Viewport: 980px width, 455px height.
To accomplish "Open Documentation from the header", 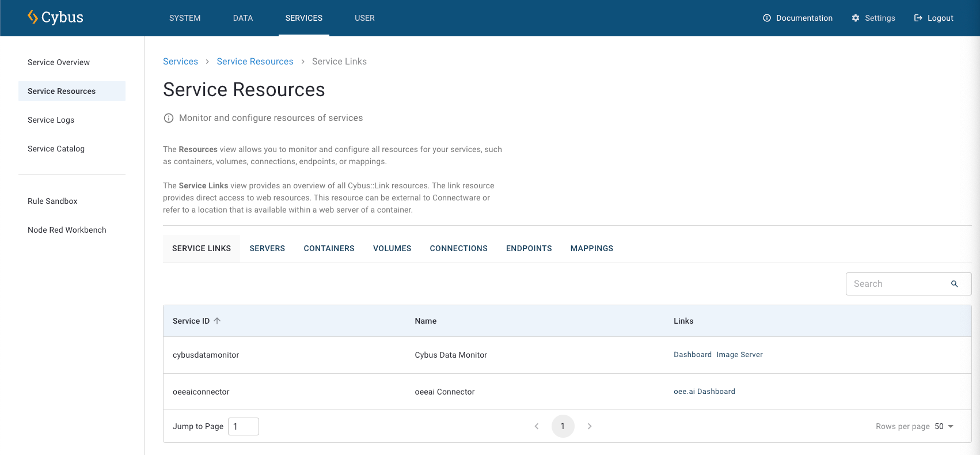I will point(797,18).
